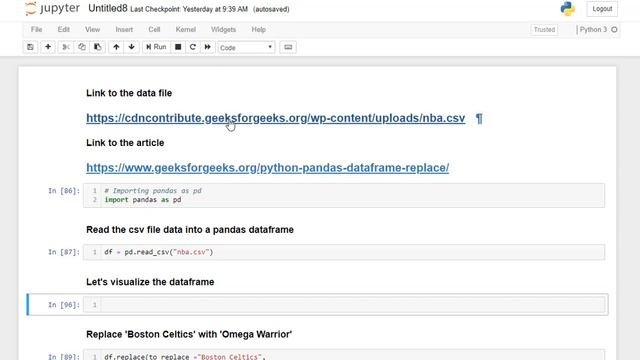Image resolution: width=640 pixels, height=360 pixels.
Task: Click the Trusted notebook button
Action: [544, 30]
